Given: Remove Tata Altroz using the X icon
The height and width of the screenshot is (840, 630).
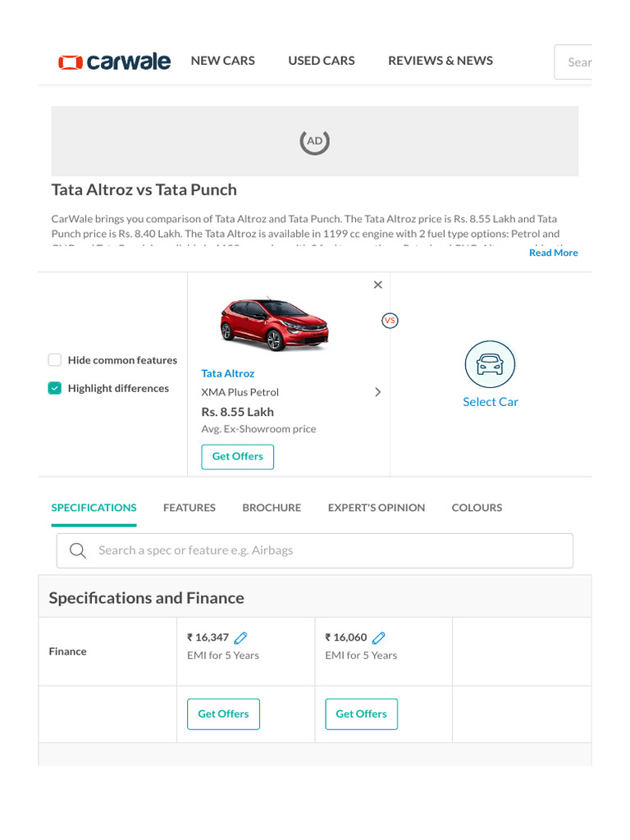Looking at the screenshot, I should [377, 285].
